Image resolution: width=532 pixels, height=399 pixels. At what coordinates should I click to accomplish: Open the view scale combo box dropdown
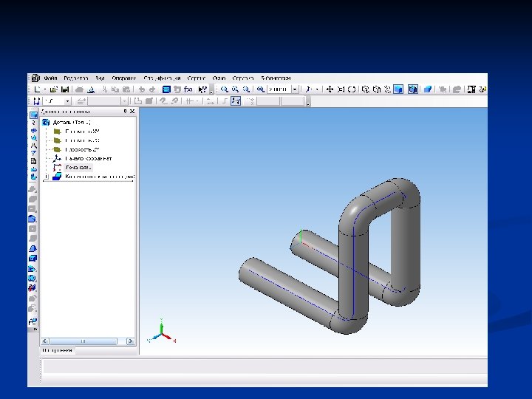coord(295,89)
